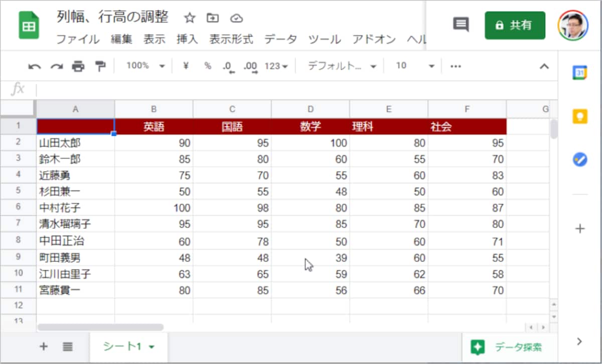The width and height of the screenshot is (602, 364).
Task: Open the 挿入 menu
Action: coord(187,39)
